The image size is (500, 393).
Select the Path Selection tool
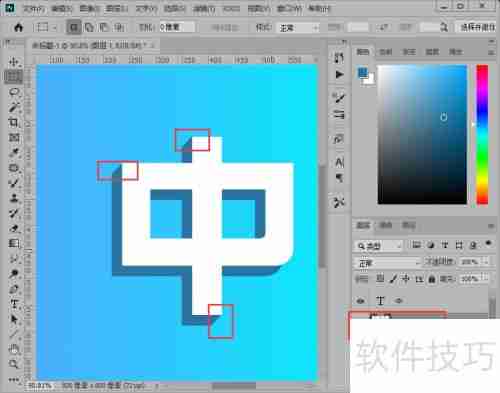[14, 319]
